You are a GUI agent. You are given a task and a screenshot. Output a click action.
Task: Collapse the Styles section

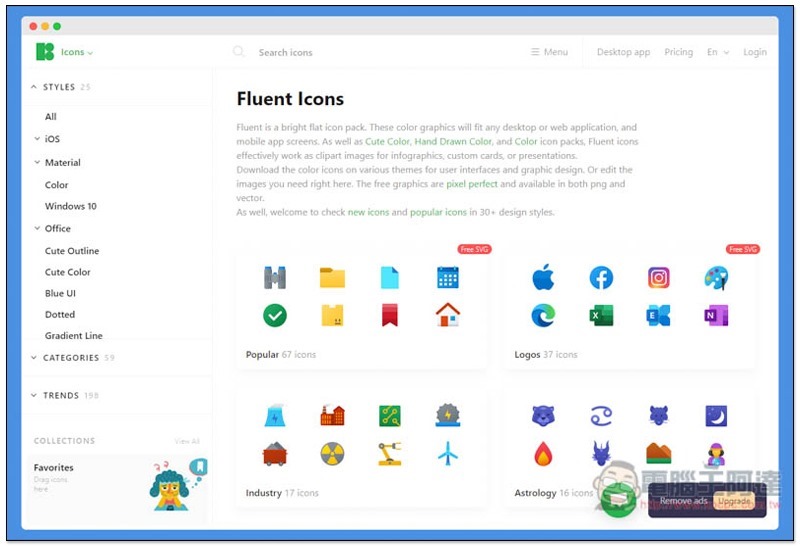pyautogui.click(x=35, y=87)
